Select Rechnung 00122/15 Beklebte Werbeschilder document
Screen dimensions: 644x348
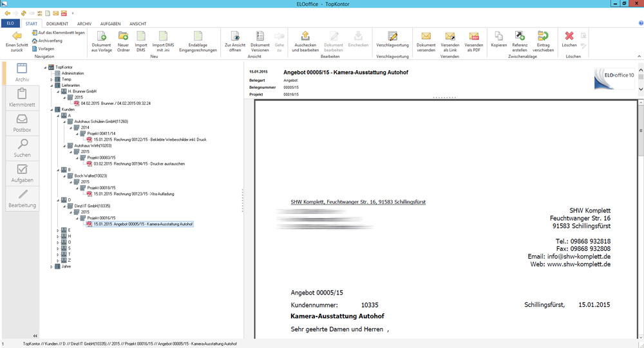pyautogui.click(x=150, y=140)
